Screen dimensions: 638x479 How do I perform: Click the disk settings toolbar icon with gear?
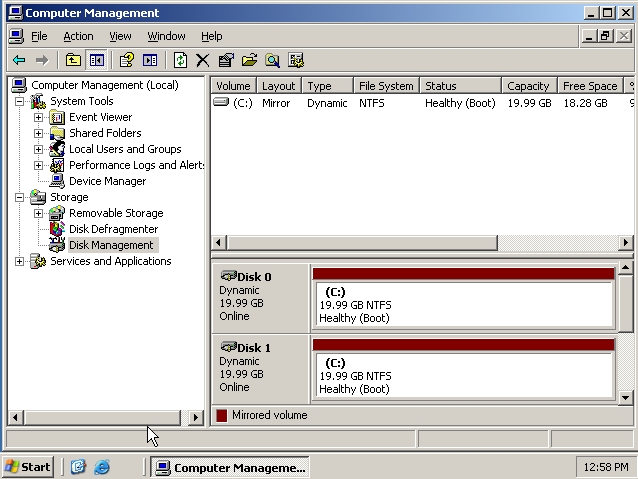296,60
